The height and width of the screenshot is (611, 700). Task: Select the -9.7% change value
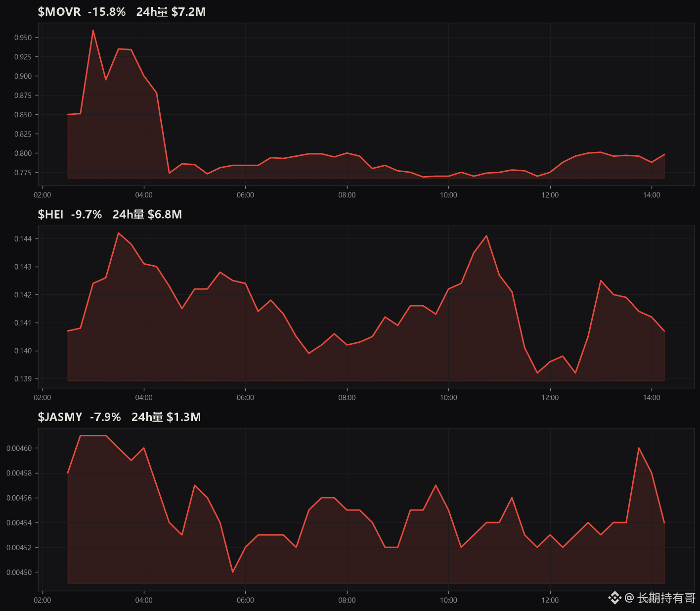pyautogui.click(x=87, y=214)
